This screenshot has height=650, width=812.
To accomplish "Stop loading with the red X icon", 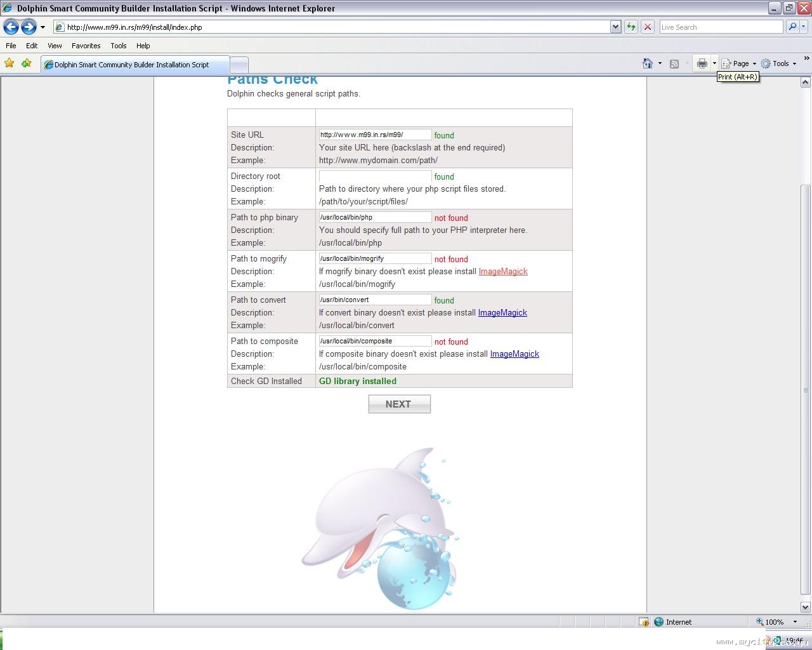I will pos(648,27).
